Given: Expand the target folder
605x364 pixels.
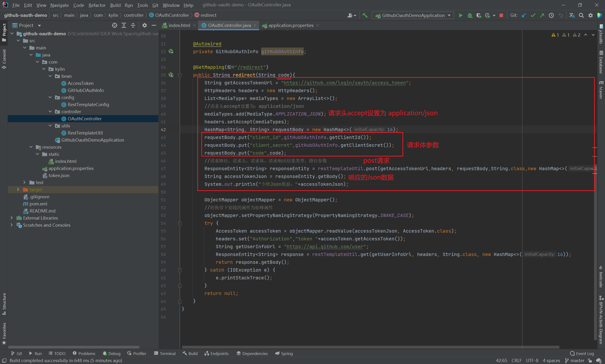Looking at the screenshot, I should [18, 190].
